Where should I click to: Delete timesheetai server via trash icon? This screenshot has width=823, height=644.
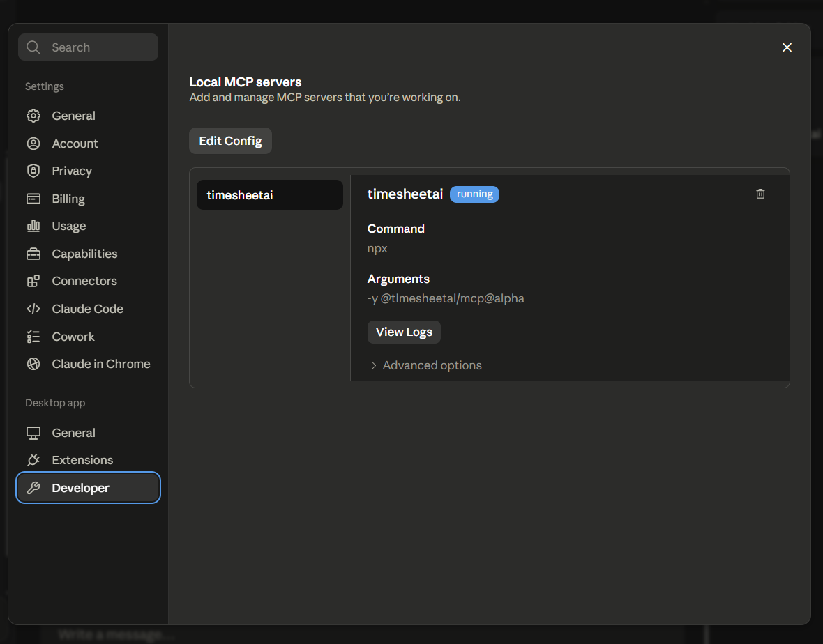[x=760, y=194]
